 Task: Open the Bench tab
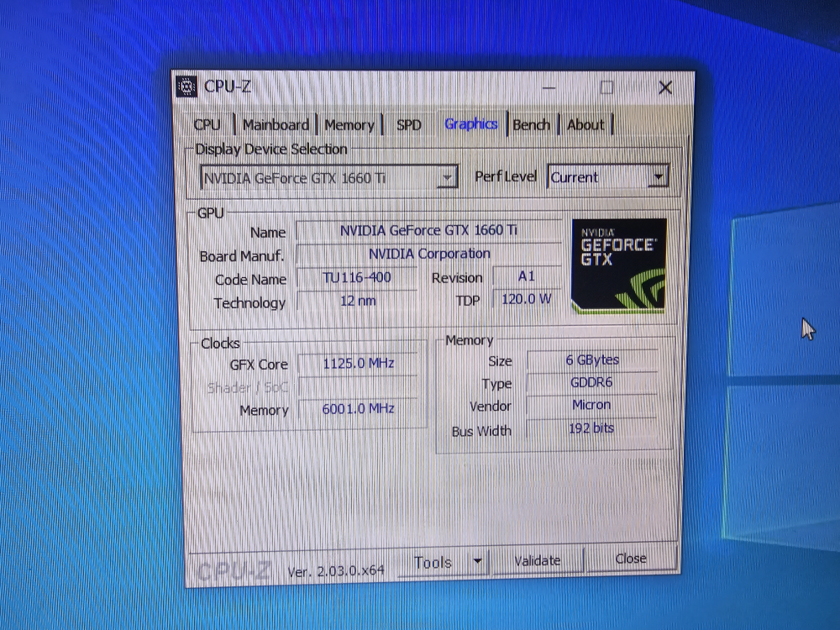(532, 125)
